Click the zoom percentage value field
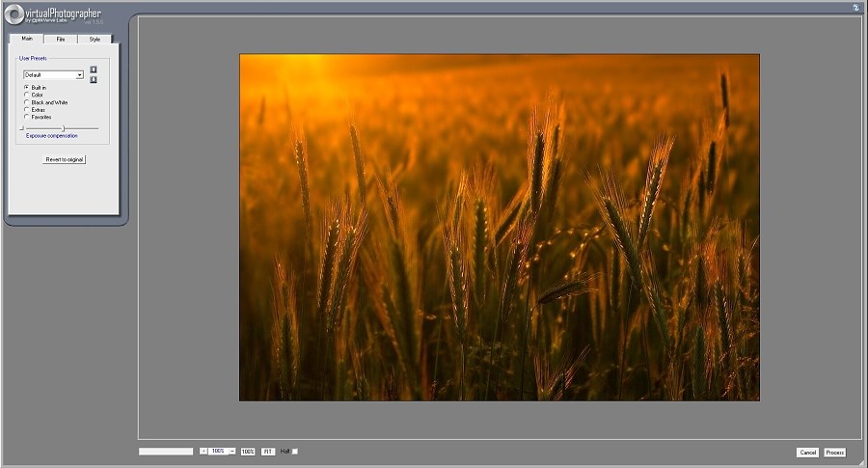Image resolution: width=868 pixels, height=468 pixels. 218,452
